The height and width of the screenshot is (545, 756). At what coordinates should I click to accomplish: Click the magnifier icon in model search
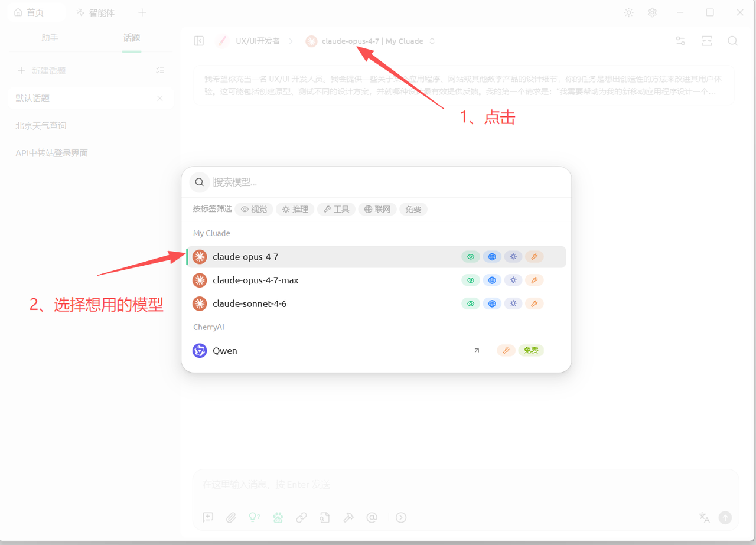click(200, 182)
